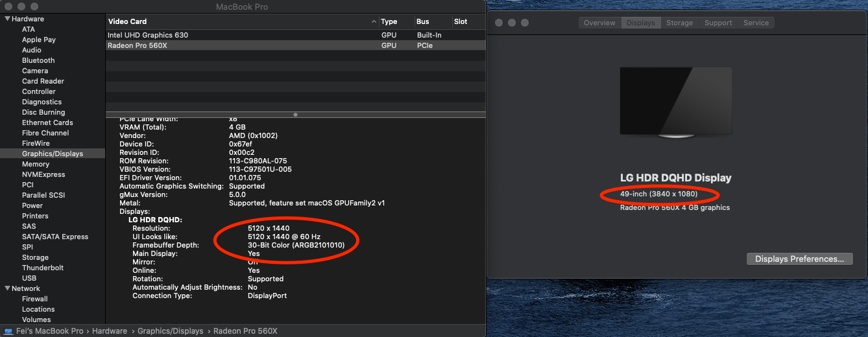Select USB in the sidebar
The image size is (868, 337).
[x=29, y=278]
